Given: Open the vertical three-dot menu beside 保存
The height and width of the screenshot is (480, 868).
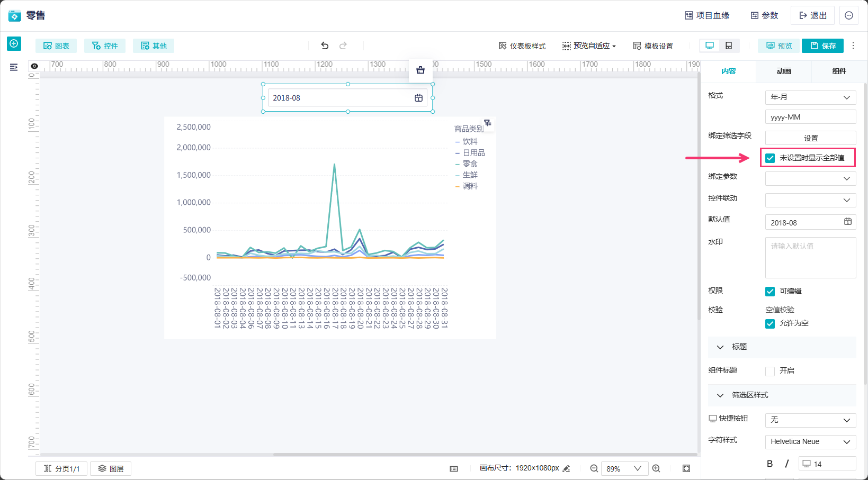Looking at the screenshot, I should 853,46.
